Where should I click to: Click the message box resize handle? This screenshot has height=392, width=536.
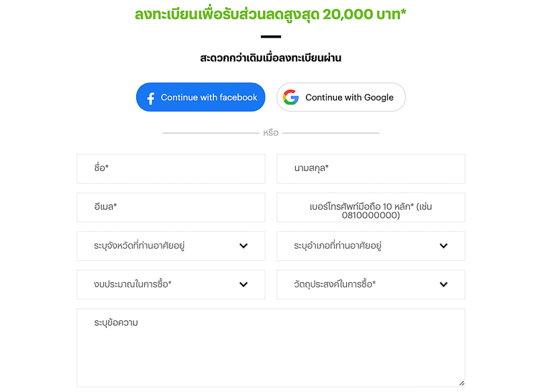click(x=461, y=383)
